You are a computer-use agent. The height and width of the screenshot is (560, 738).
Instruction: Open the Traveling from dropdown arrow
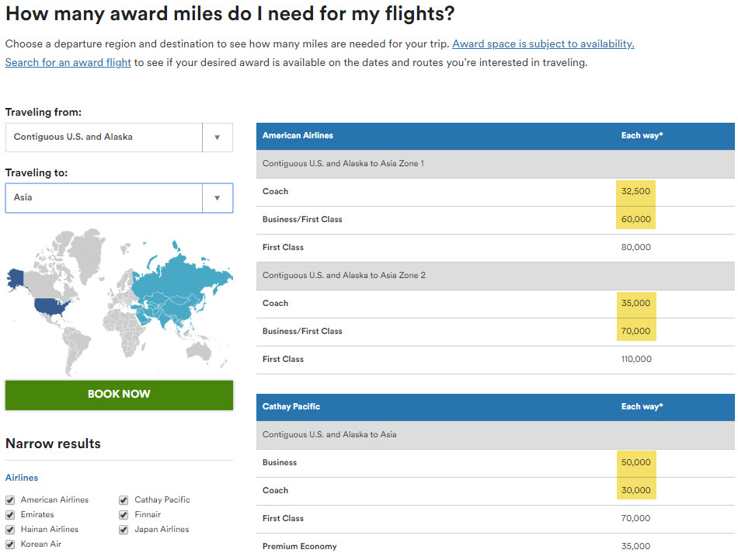click(218, 137)
